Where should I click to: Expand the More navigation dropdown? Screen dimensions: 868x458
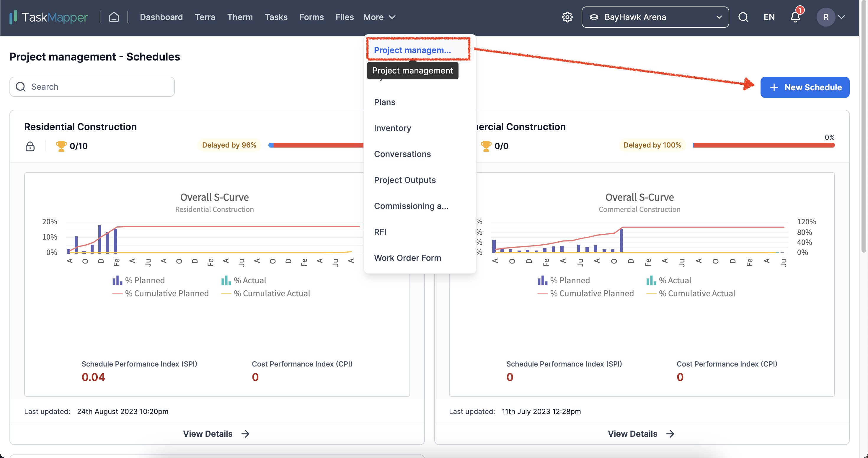coord(379,17)
